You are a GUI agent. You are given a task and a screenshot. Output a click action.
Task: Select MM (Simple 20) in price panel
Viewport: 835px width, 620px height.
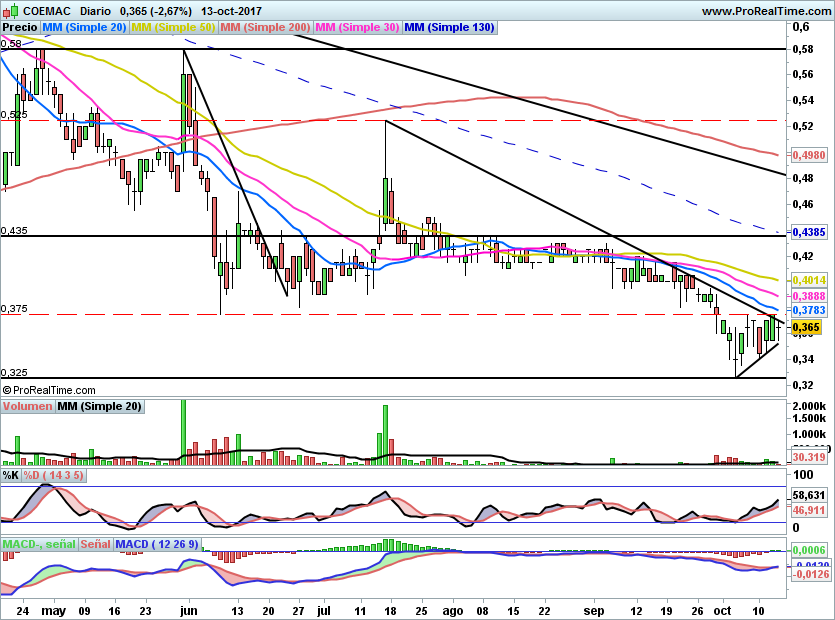point(84,27)
